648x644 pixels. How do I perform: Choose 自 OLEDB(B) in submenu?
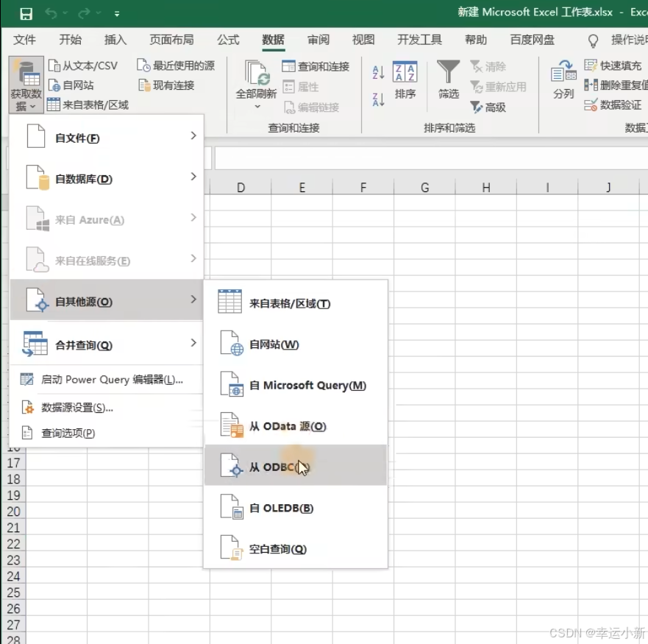point(296,507)
